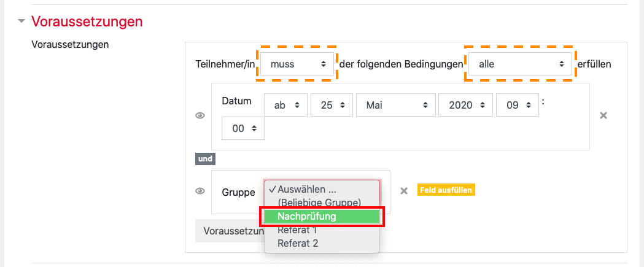Click the 'und' condition connector badge
Image resolution: width=644 pixels, height=267 pixels.
[205, 159]
